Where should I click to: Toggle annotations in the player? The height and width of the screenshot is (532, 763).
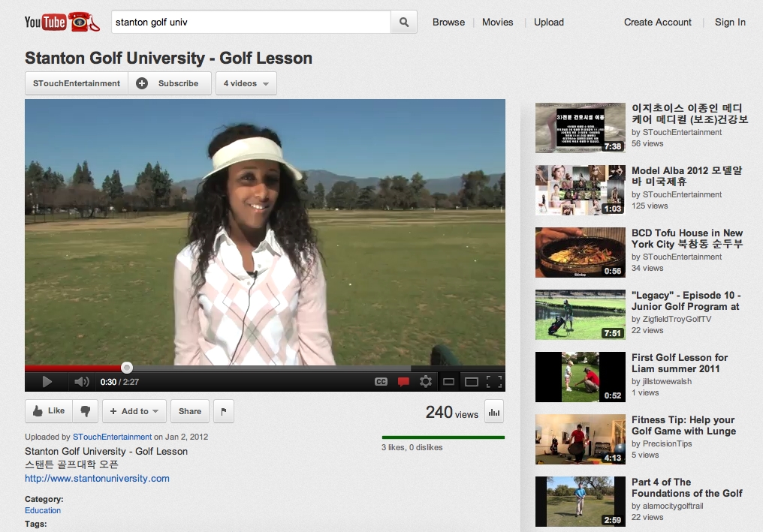[x=403, y=382]
